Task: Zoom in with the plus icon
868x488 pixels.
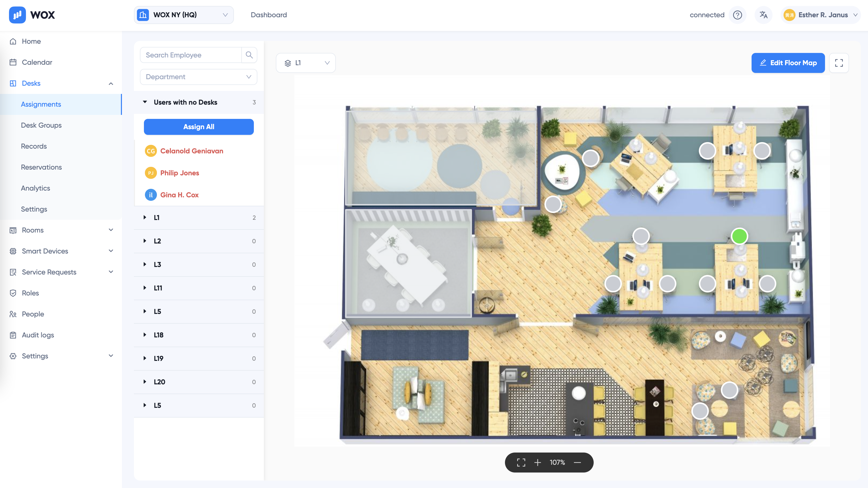Action: point(538,463)
